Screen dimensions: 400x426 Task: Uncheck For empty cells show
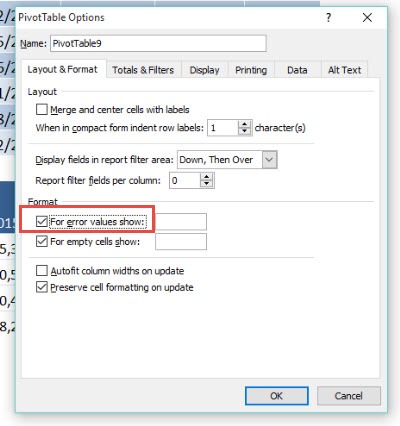(x=42, y=241)
